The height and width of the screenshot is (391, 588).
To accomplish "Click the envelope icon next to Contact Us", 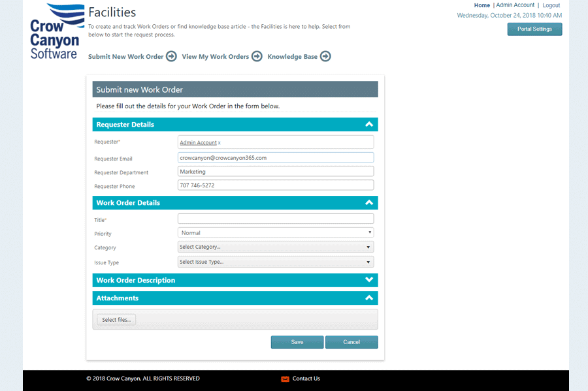I will tap(285, 379).
